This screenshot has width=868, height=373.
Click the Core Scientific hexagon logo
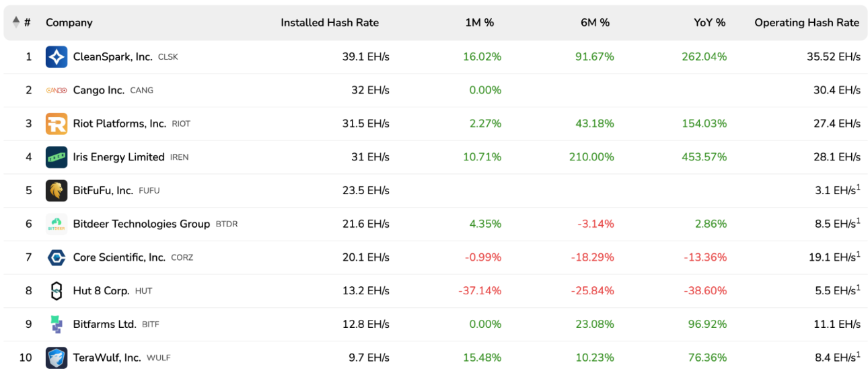click(57, 257)
